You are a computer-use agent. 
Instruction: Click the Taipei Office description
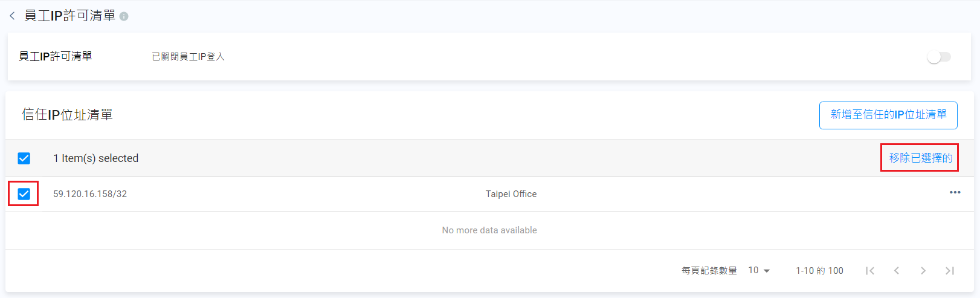point(511,194)
